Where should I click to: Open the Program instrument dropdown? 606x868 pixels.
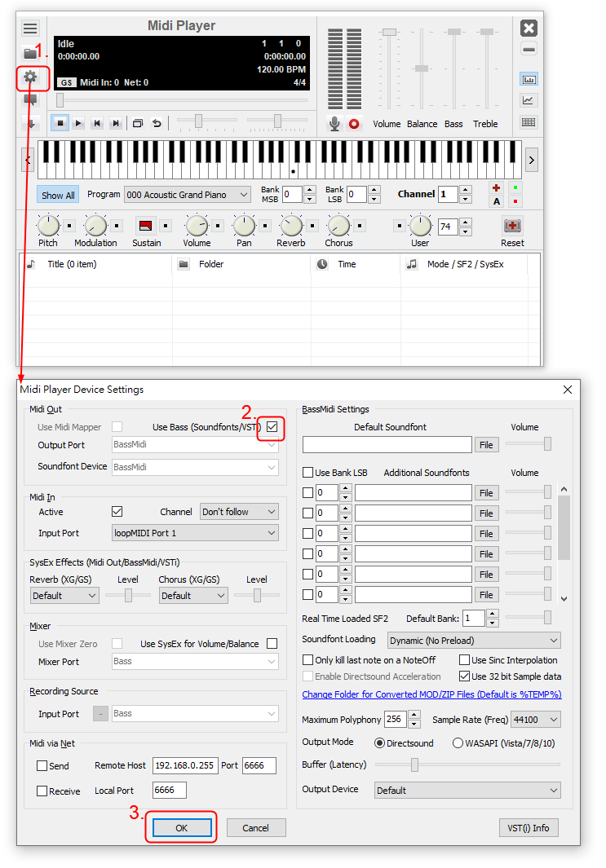click(x=188, y=194)
